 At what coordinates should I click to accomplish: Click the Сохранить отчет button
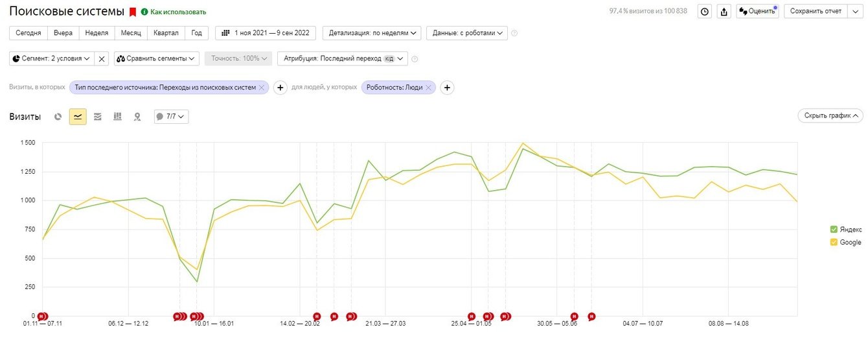[x=816, y=11]
